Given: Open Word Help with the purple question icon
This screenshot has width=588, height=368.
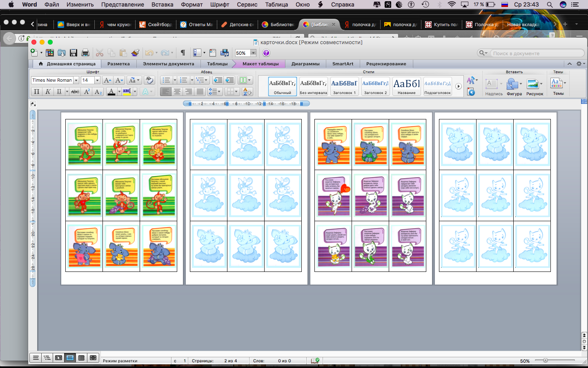Looking at the screenshot, I should 266,53.
